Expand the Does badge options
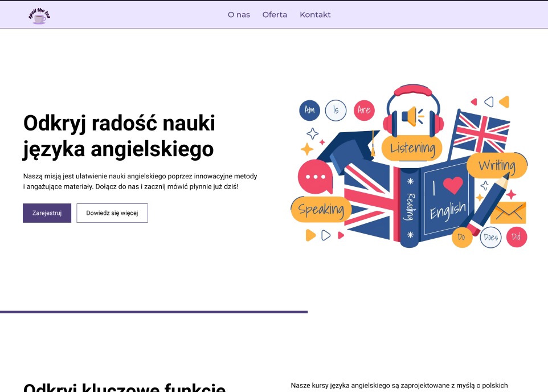Image resolution: width=548 pixels, height=392 pixels. coord(490,238)
